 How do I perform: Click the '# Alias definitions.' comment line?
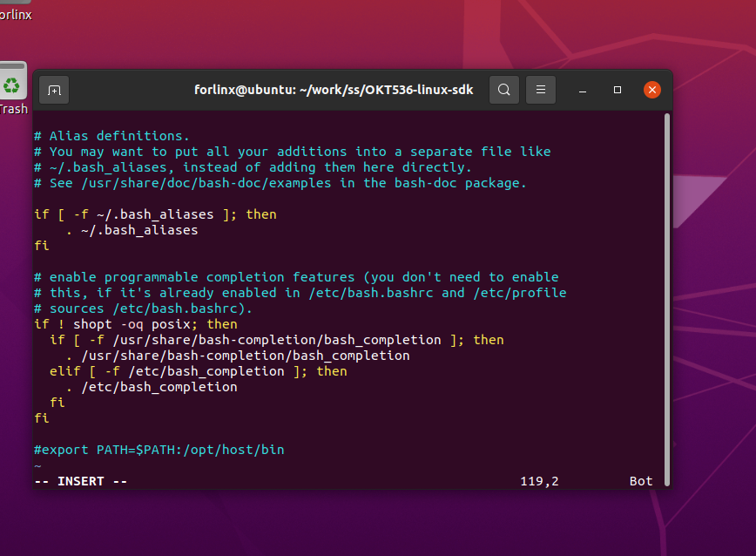pyautogui.click(x=111, y=136)
